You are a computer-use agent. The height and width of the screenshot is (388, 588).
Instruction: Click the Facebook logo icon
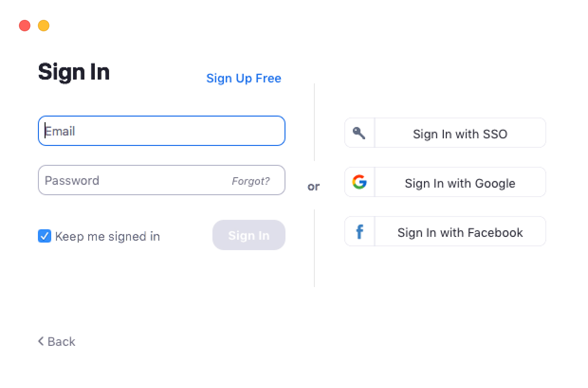point(359,232)
